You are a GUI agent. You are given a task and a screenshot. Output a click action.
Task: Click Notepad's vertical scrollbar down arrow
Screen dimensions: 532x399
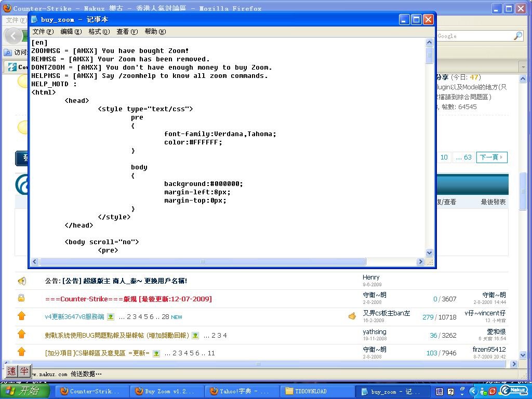tap(429, 253)
